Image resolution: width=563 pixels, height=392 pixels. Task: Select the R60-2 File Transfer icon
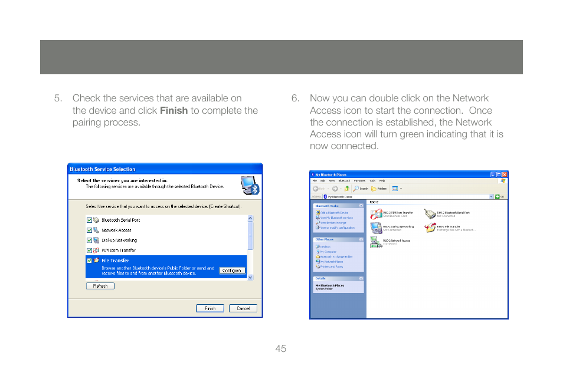pyautogui.click(x=430, y=228)
